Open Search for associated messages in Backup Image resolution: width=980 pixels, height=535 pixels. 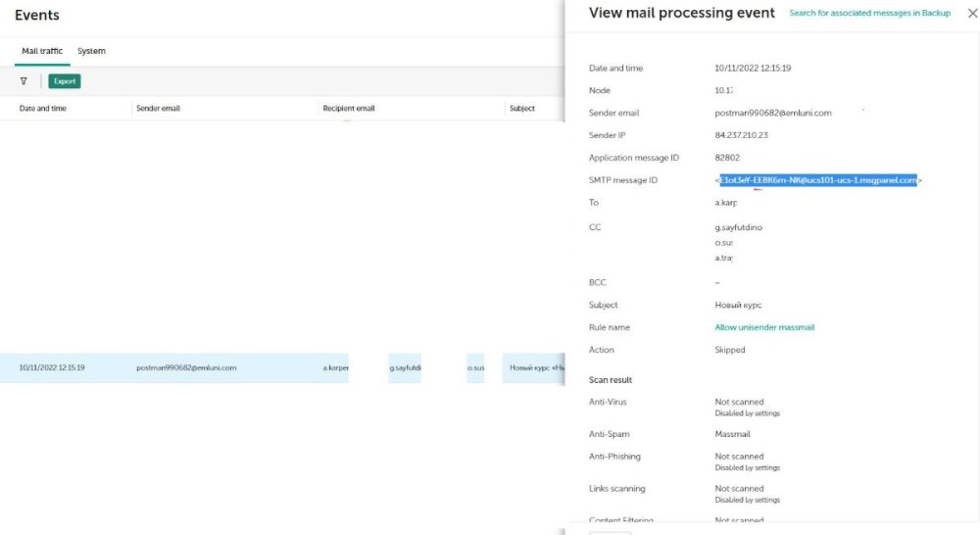coord(869,13)
